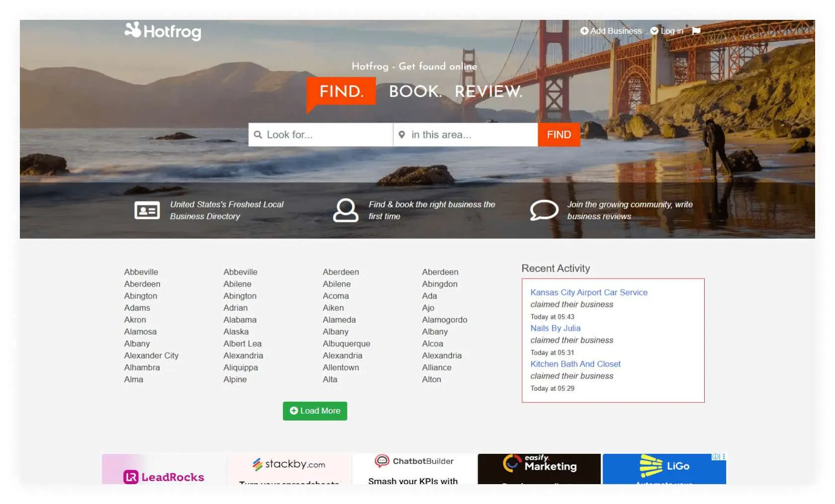The image size is (835, 504).
Task: Select the REVIEW tab
Action: (489, 91)
